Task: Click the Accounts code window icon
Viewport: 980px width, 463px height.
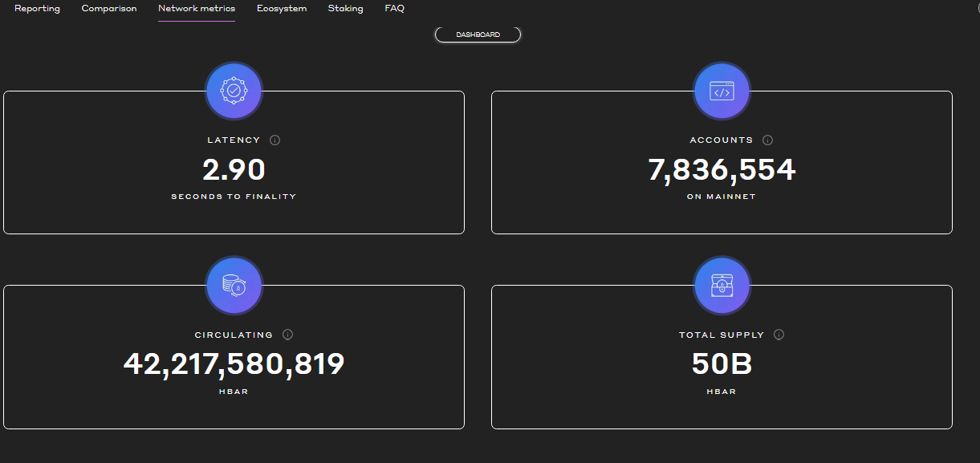Action: tap(722, 91)
